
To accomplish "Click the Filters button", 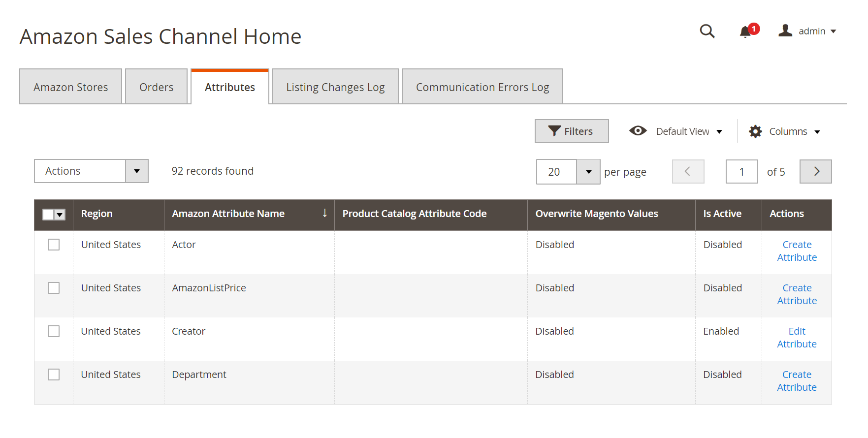I will [x=572, y=131].
